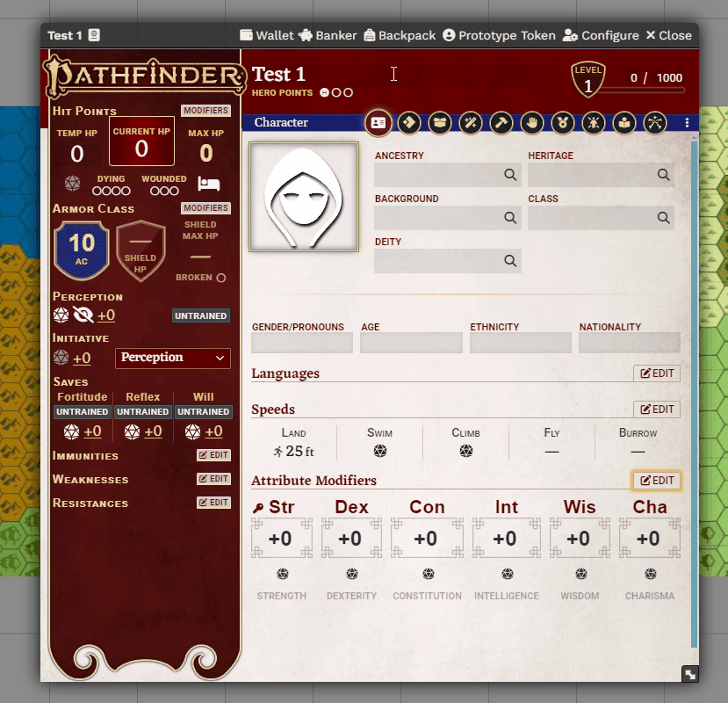The height and width of the screenshot is (703, 728).
Task: Click the Rest for the Night bed icon
Action: pos(208,184)
